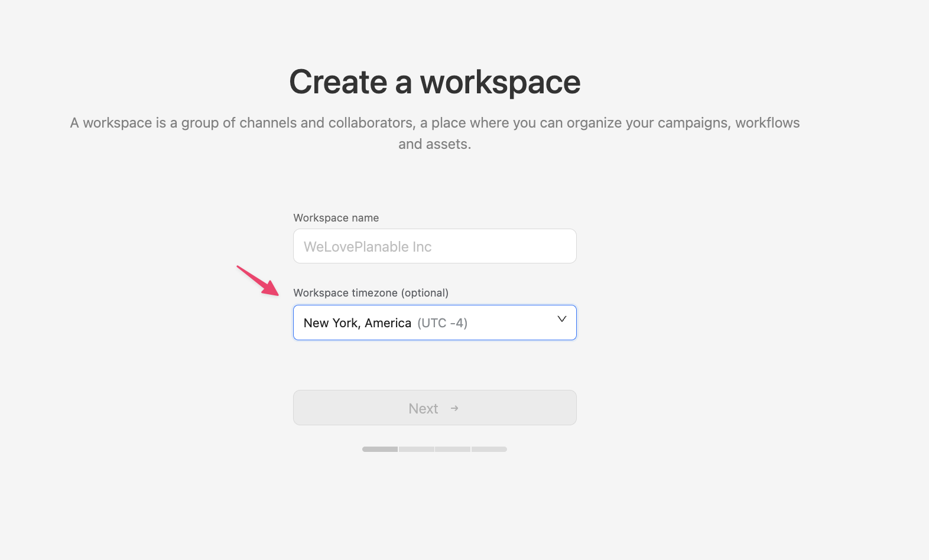Screen dimensions: 929x560
Task: Select the second progress step segment
Action: click(416, 450)
